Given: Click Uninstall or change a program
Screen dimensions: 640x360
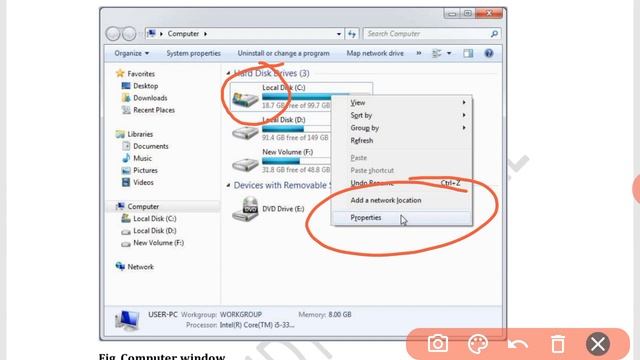Looking at the screenshot, I should coord(283,53).
